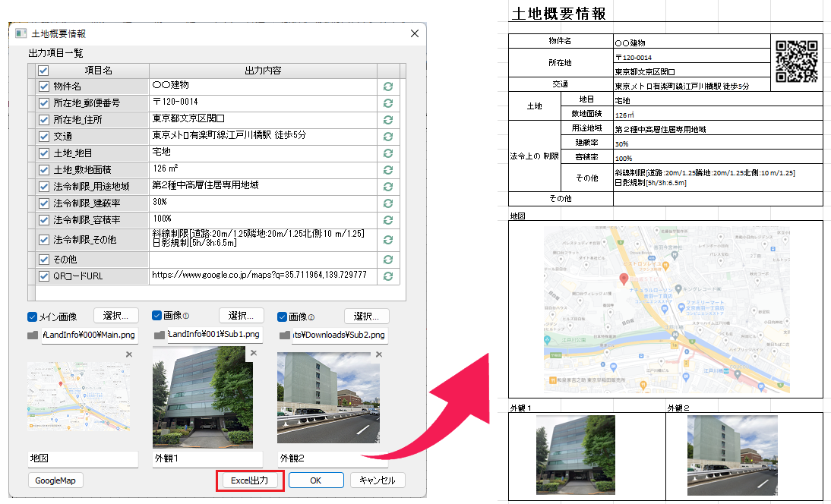Screen dimensions: 831x504
Task: Remove the 外観1 image using its X icon
Action: click(254, 353)
